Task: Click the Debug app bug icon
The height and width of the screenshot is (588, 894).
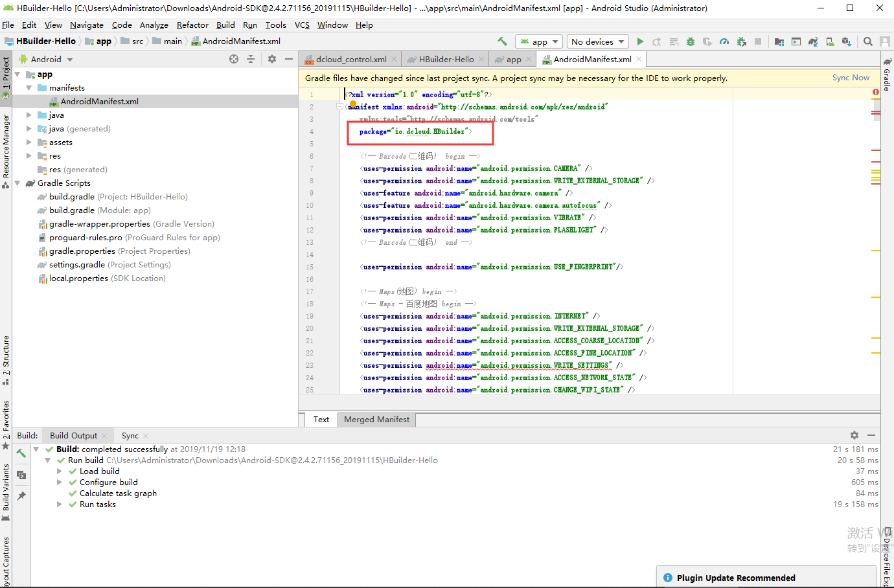Action: pos(691,41)
